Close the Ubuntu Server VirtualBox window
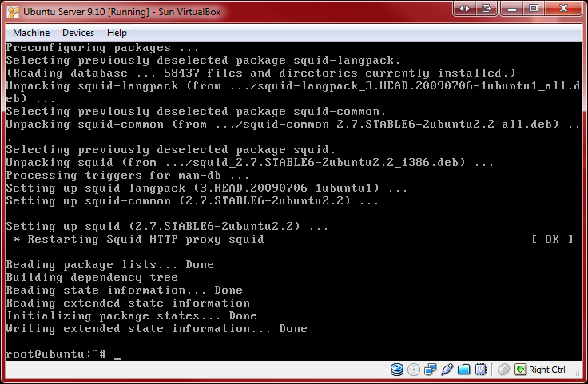 (563, 8)
